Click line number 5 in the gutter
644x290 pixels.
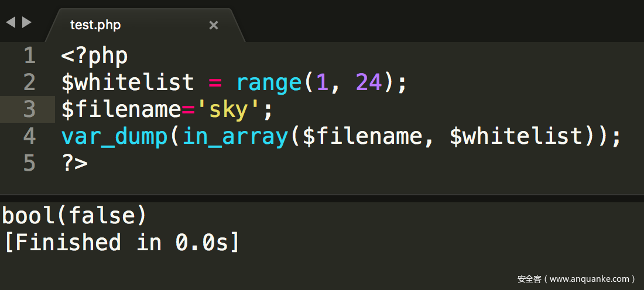(x=29, y=163)
